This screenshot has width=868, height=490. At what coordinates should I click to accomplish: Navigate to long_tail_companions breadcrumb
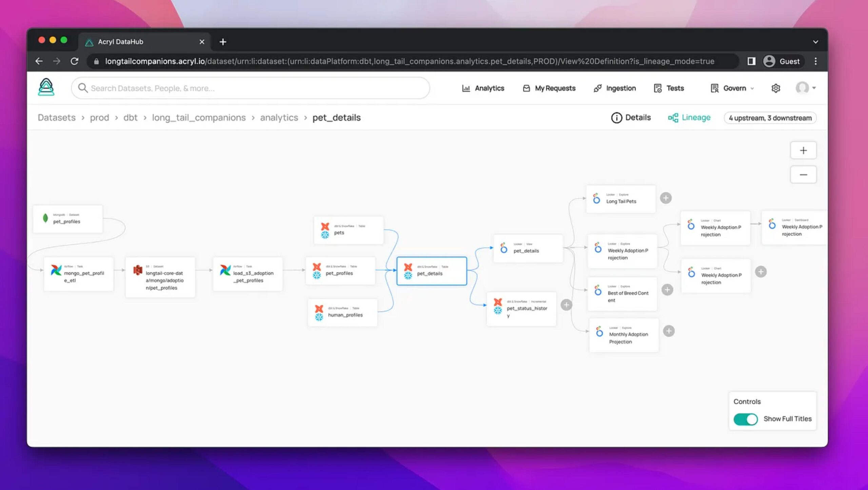pos(199,118)
